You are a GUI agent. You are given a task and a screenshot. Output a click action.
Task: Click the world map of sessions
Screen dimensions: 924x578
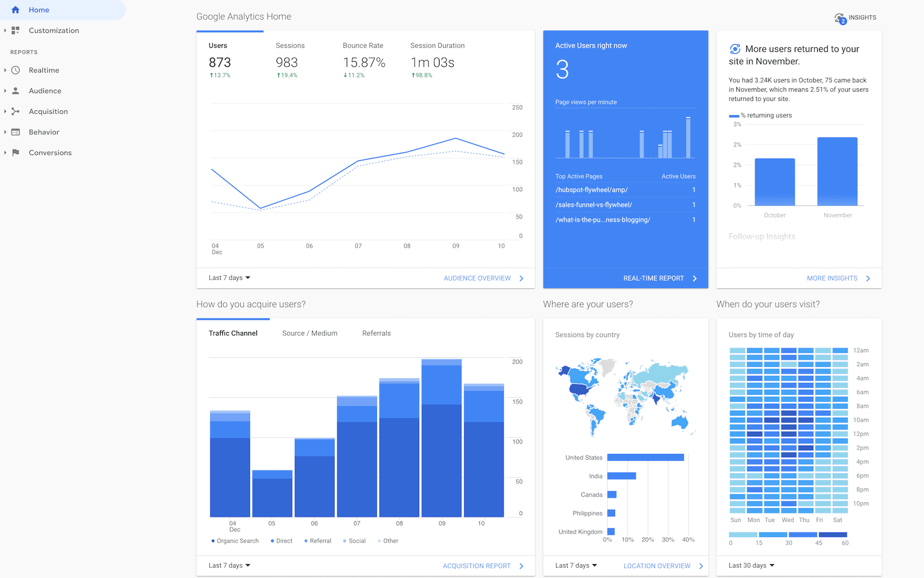[x=625, y=397]
